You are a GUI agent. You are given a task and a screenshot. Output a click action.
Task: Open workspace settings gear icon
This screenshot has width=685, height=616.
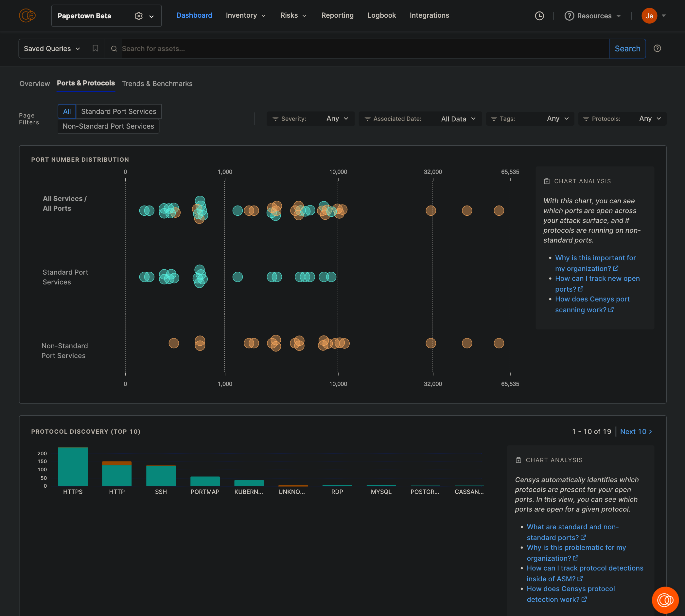(138, 16)
